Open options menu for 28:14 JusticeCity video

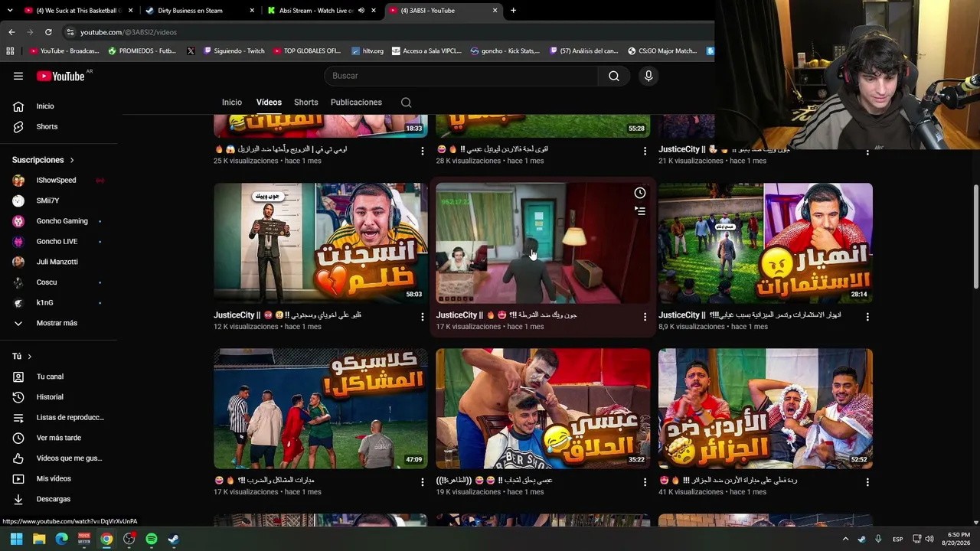pyautogui.click(x=867, y=317)
